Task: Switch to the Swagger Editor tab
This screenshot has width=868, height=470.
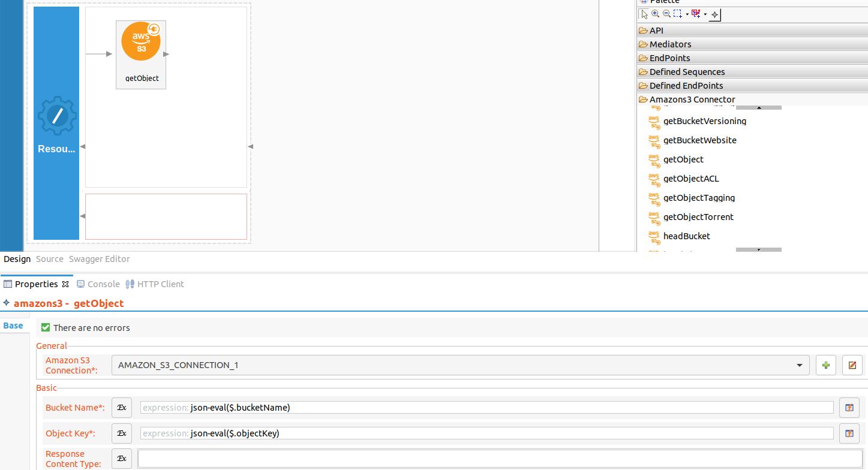Action: tap(100, 259)
